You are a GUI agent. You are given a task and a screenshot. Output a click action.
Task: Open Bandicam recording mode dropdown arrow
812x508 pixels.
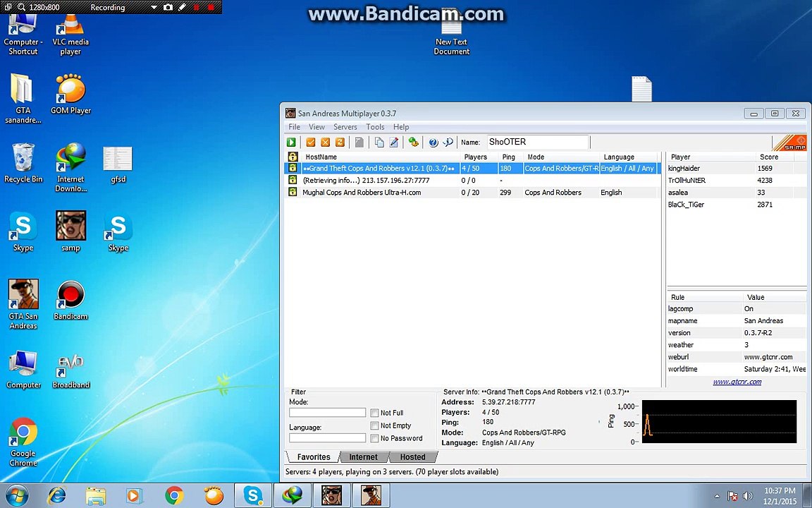click(x=154, y=7)
